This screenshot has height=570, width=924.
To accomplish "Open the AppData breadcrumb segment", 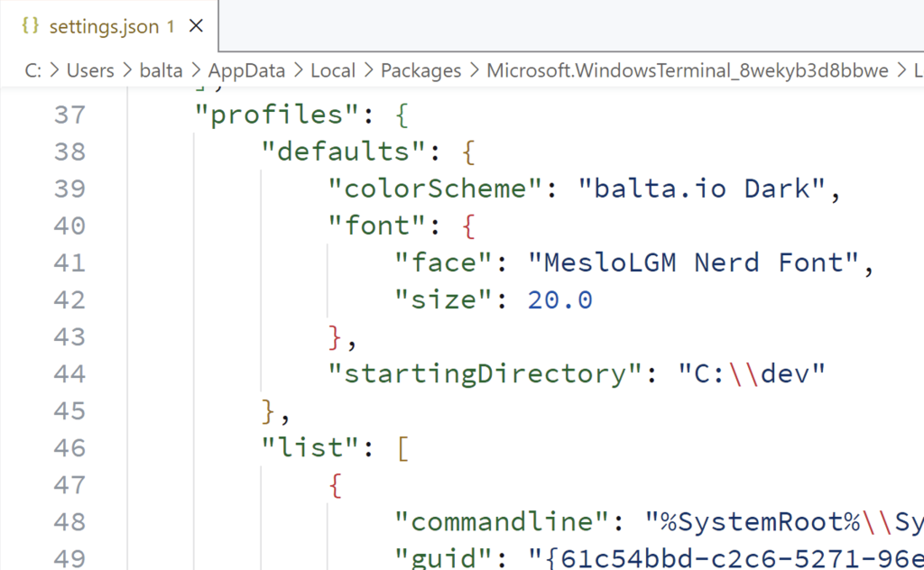I will click(x=246, y=70).
